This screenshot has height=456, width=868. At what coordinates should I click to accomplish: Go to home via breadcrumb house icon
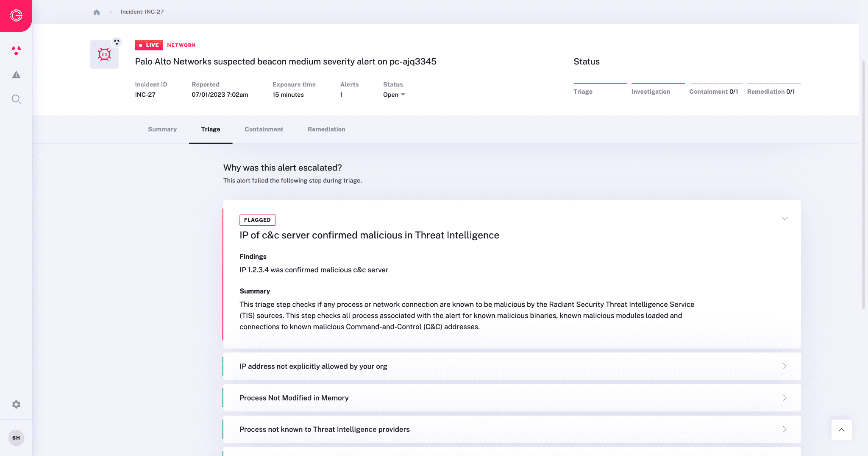coord(97,12)
